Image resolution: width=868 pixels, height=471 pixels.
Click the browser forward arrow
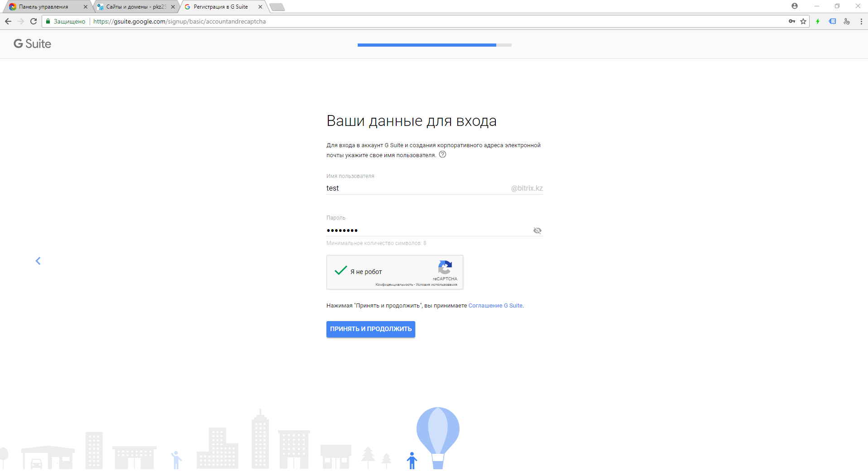21,21
